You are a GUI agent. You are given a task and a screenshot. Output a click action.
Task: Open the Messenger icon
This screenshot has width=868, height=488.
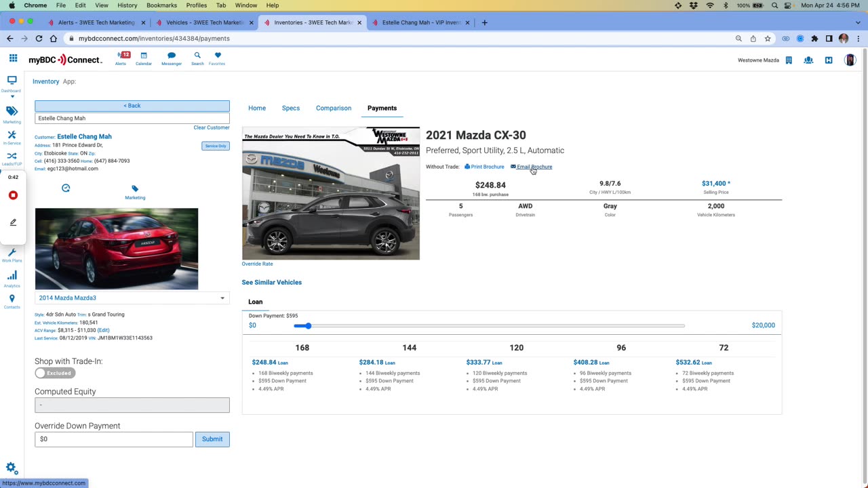pyautogui.click(x=172, y=58)
